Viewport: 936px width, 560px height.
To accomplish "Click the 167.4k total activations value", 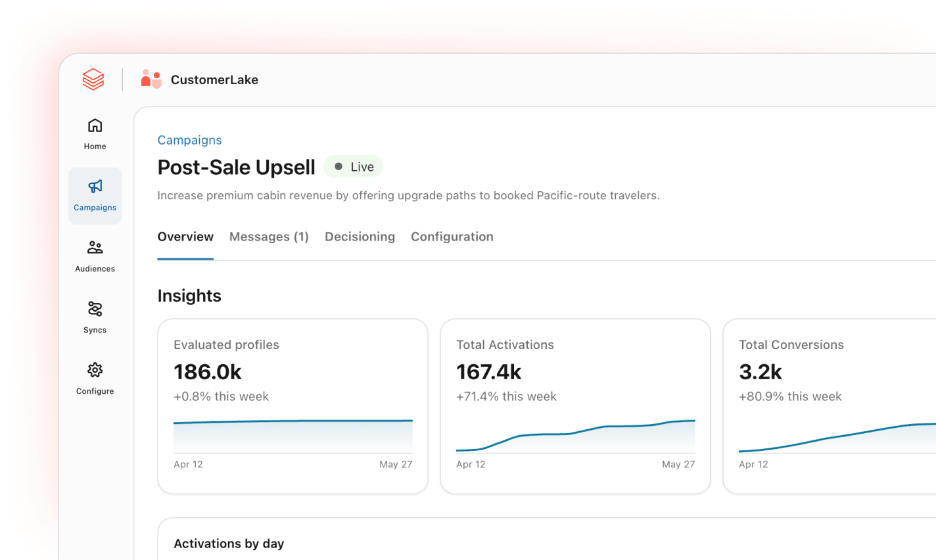I will point(489,372).
